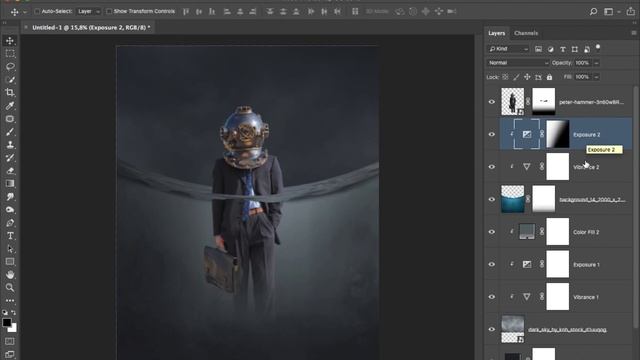Select the Untitled-1 document tab

pyautogui.click(x=91, y=27)
